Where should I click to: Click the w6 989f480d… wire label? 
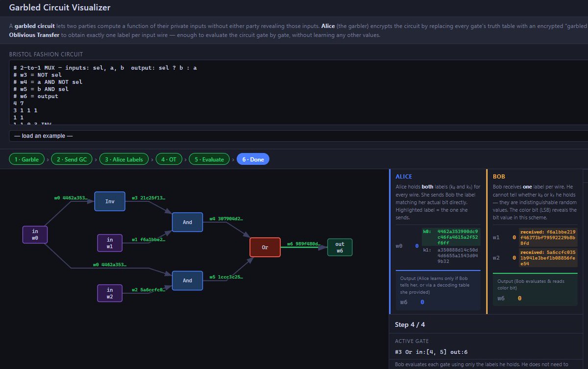304,244
